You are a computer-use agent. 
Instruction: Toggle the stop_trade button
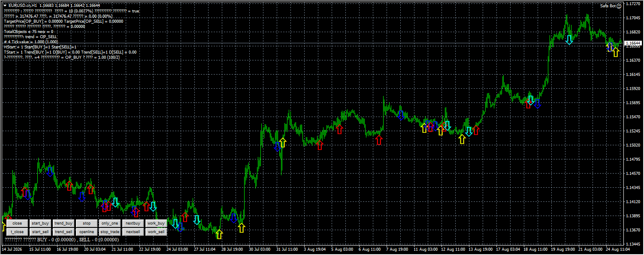[x=110, y=232]
